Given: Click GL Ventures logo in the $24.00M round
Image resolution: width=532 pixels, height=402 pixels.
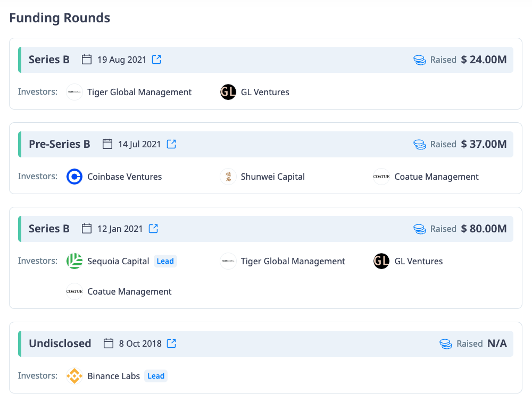Looking at the screenshot, I should pyautogui.click(x=228, y=92).
